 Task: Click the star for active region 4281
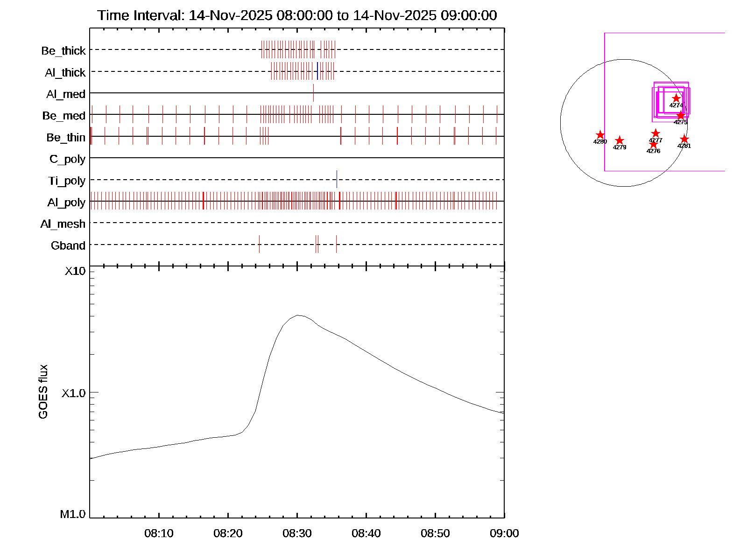tap(684, 139)
